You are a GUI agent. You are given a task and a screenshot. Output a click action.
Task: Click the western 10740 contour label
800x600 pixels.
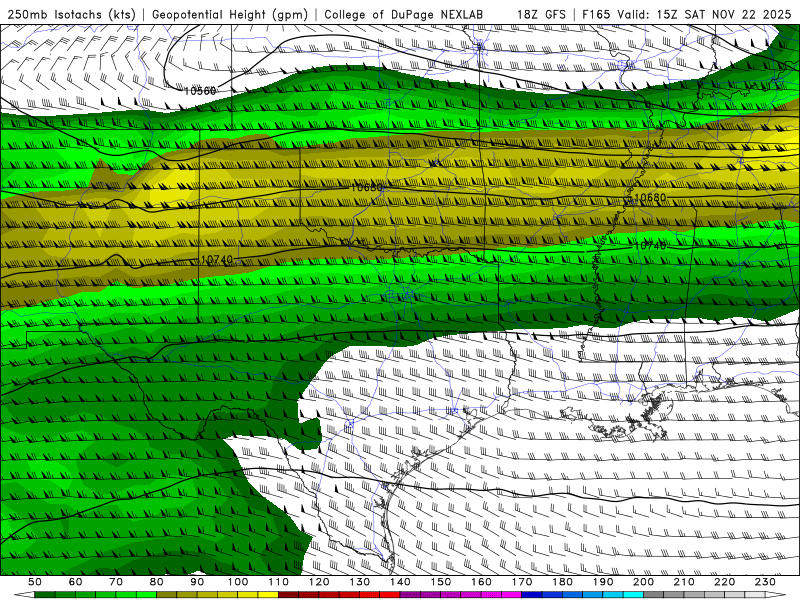(216, 259)
